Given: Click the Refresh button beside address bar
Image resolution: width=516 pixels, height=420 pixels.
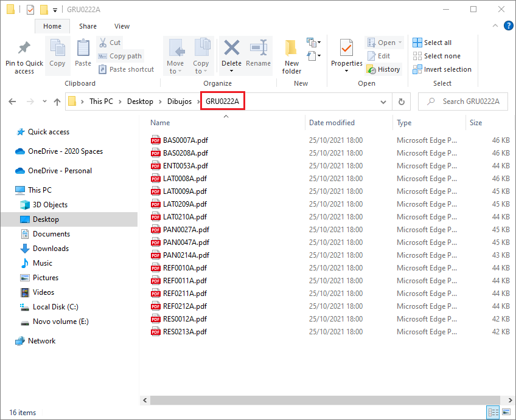Looking at the screenshot, I should [402, 102].
